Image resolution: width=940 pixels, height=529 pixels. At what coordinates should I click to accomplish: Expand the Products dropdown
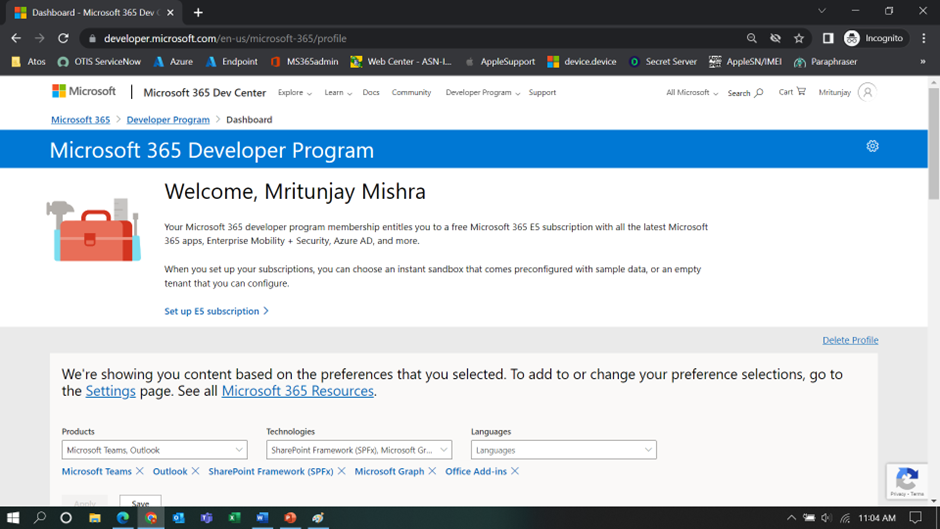(x=154, y=450)
